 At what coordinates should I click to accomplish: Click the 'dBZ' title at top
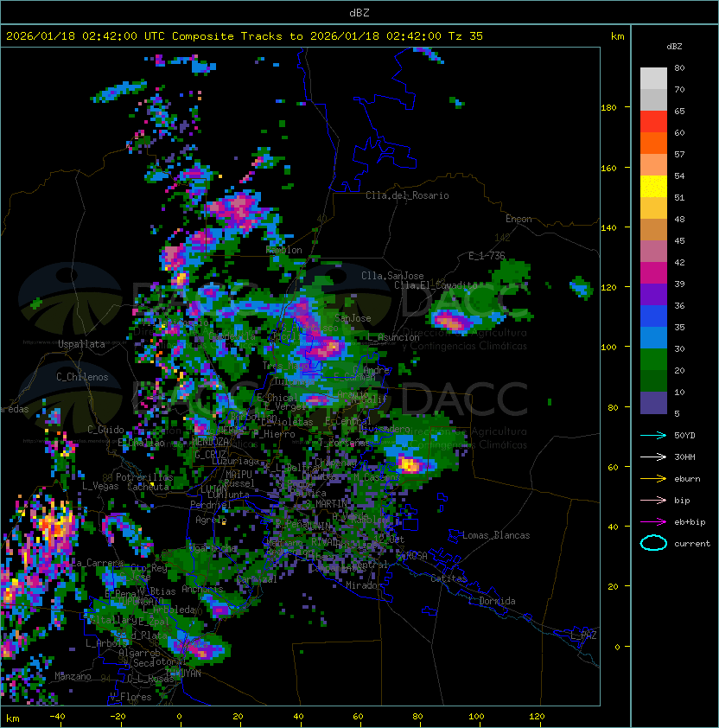(359, 12)
